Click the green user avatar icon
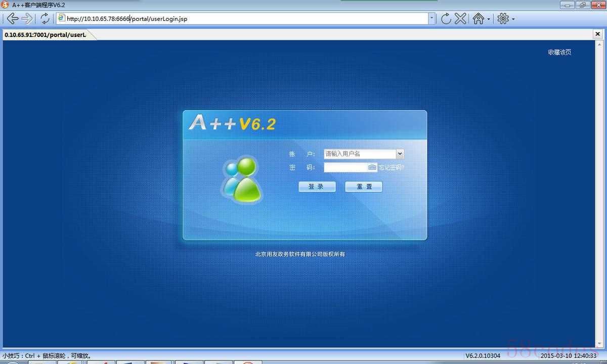The height and width of the screenshot is (364, 607). (x=242, y=179)
